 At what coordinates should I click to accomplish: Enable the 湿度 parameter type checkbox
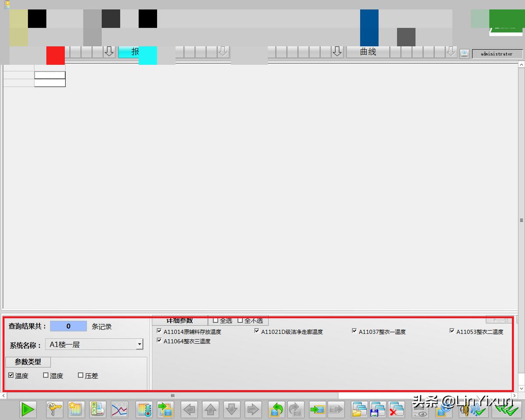tap(46, 375)
